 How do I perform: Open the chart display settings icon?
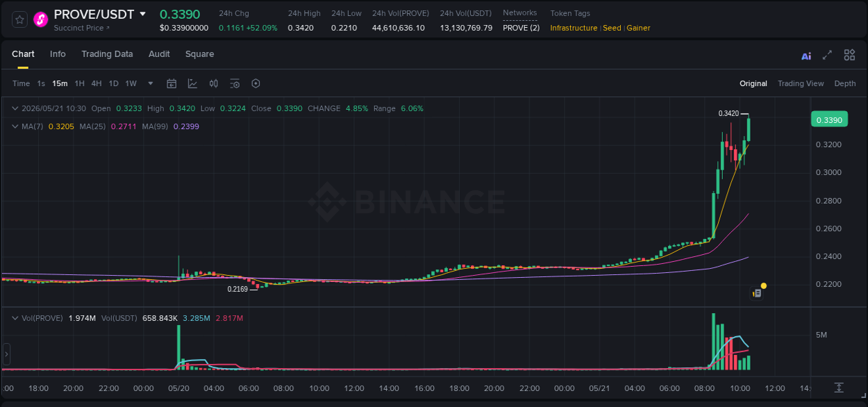[235, 83]
